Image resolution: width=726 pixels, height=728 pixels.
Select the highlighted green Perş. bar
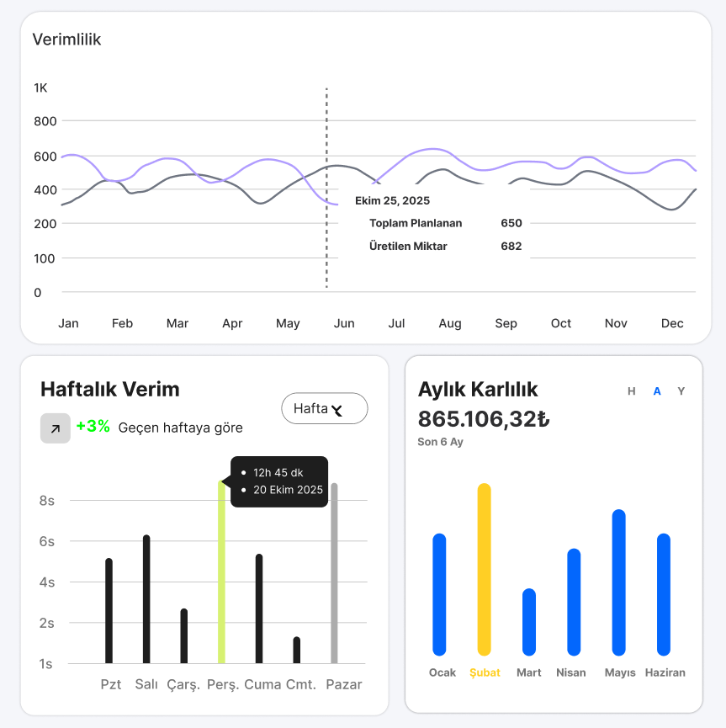(x=221, y=572)
